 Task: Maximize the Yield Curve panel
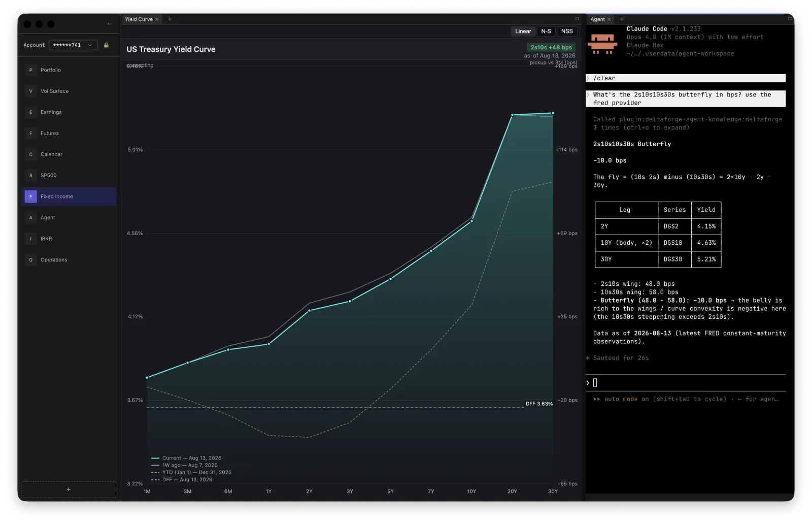pyautogui.click(x=577, y=19)
